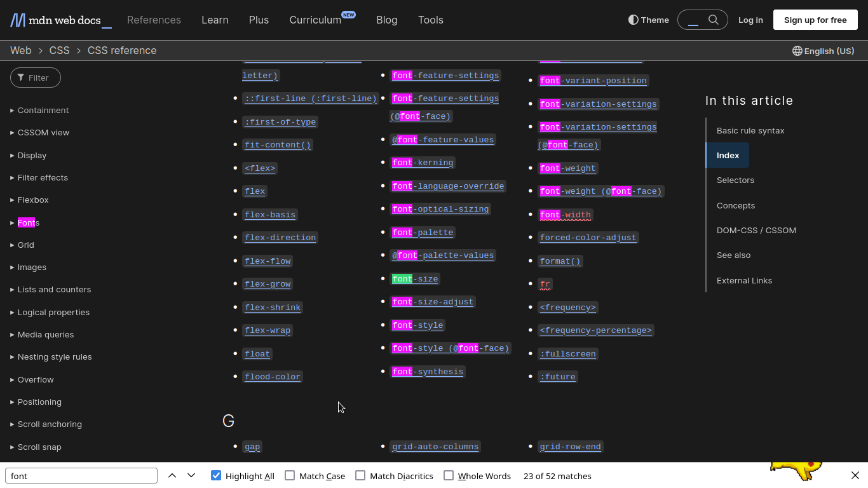Go to previous find match arrow

pyautogui.click(x=172, y=476)
